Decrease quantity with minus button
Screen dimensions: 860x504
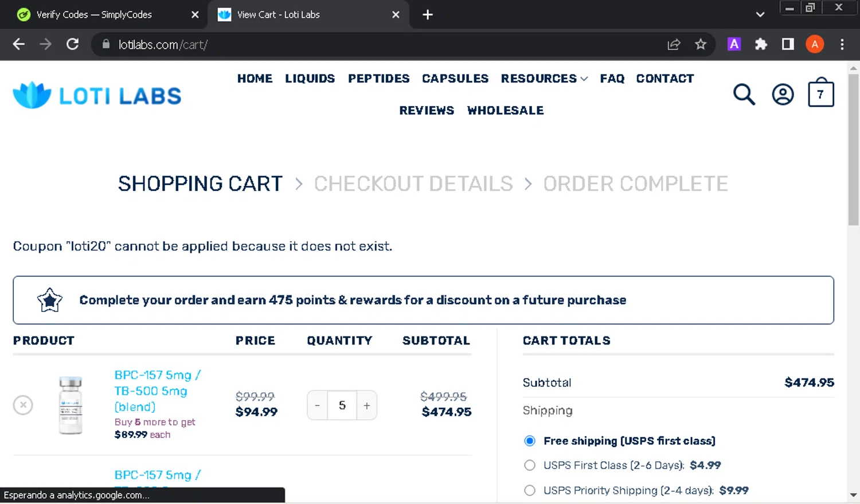tap(317, 405)
